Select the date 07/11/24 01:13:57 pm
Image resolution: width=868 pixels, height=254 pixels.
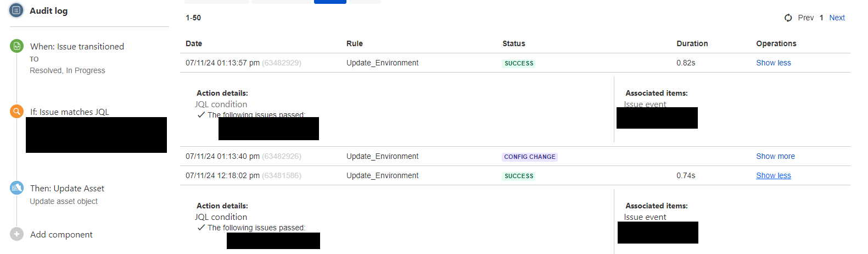point(222,63)
